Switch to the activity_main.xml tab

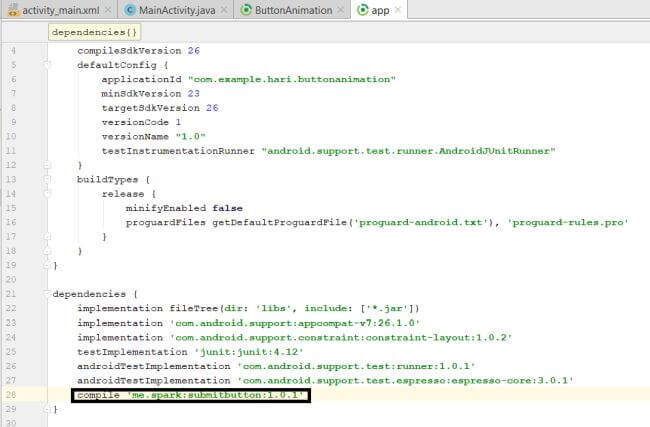tap(61, 10)
